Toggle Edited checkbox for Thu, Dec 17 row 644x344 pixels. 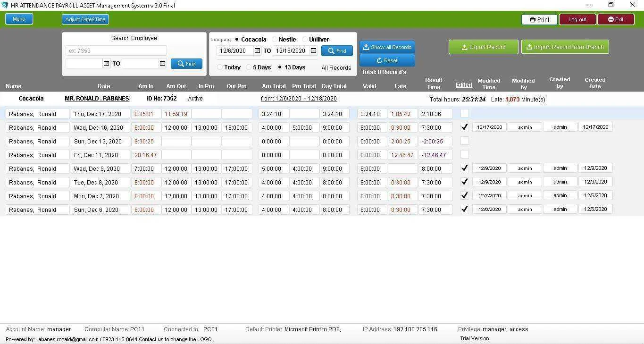(x=465, y=114)
